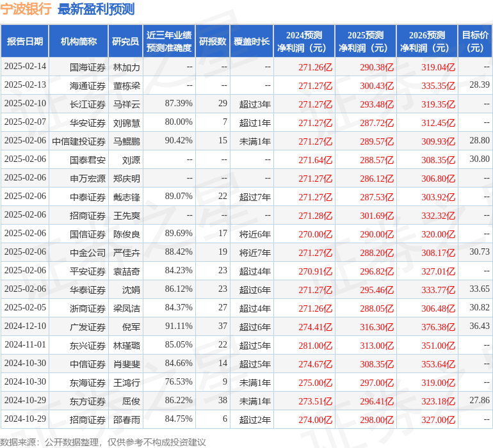Select the 目标价 column header
The image size is (493, 448).
475,41
